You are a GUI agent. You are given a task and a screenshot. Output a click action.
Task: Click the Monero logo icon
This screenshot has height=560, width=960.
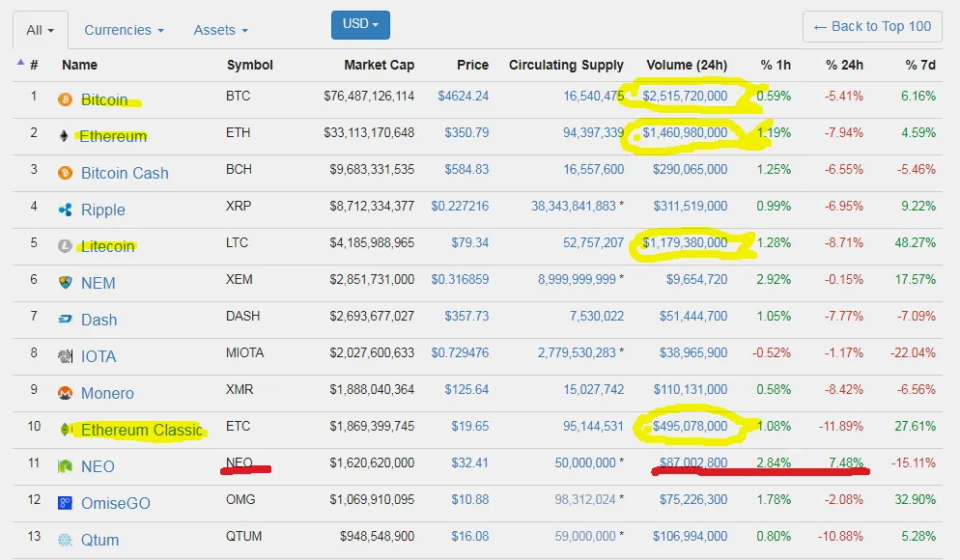pos(65,393)
